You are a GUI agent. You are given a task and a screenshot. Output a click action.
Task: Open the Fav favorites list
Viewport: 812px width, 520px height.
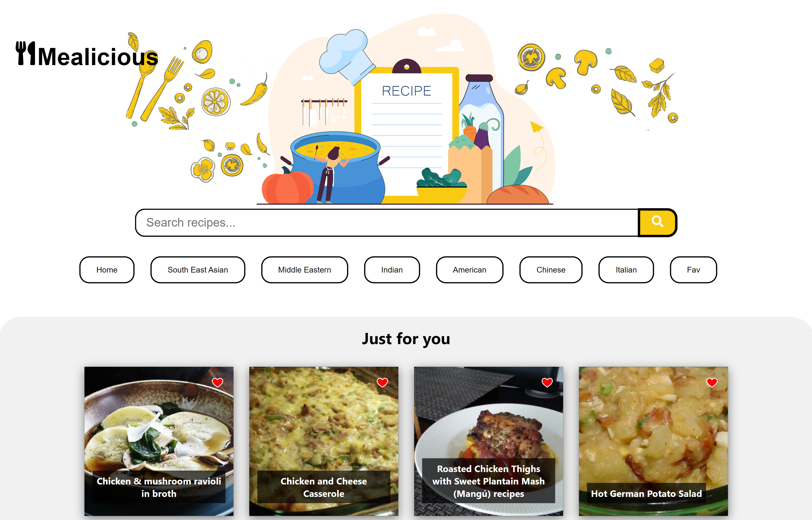pyautogui.click(x=693, y=270)
